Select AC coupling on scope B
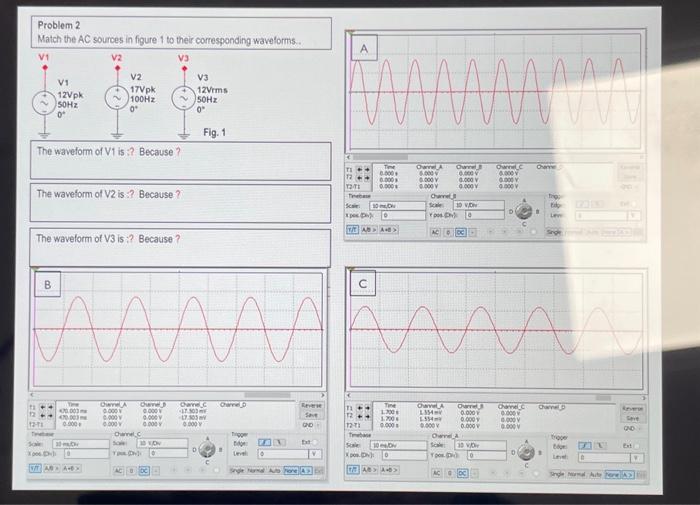 click(118, 471)
